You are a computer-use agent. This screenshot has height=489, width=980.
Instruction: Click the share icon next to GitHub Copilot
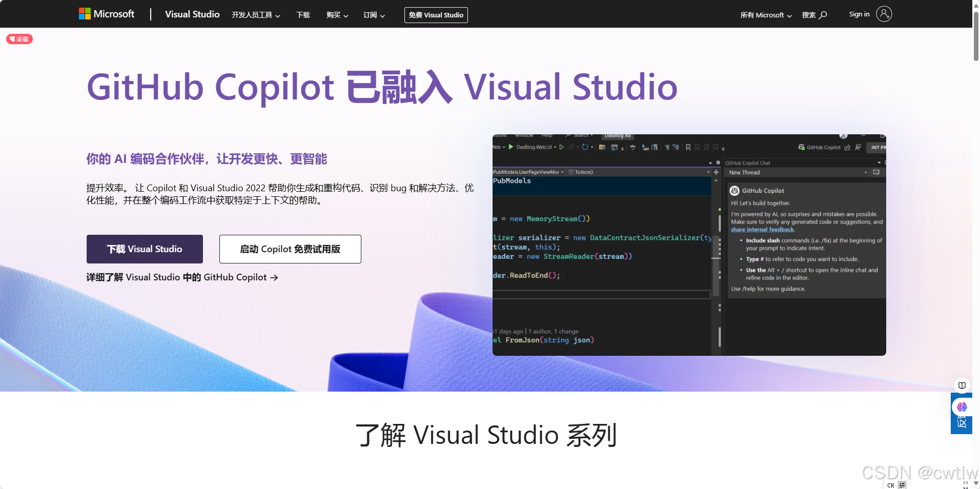[847, 147]
